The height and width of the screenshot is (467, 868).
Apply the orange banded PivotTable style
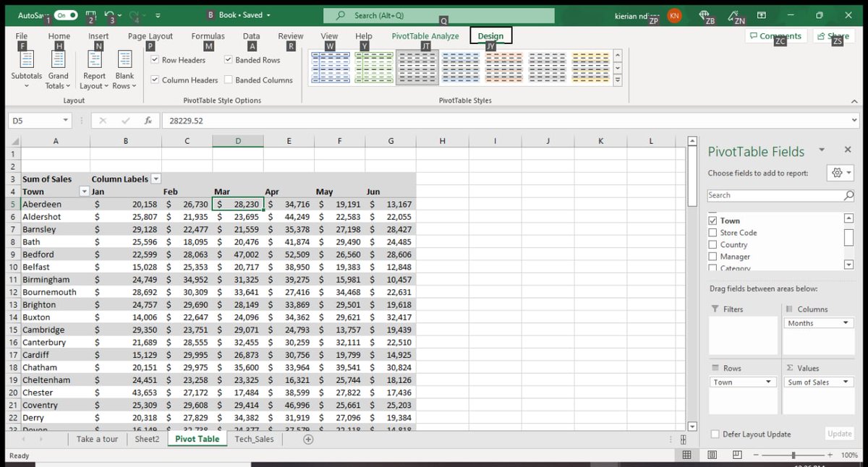point(503,67)
